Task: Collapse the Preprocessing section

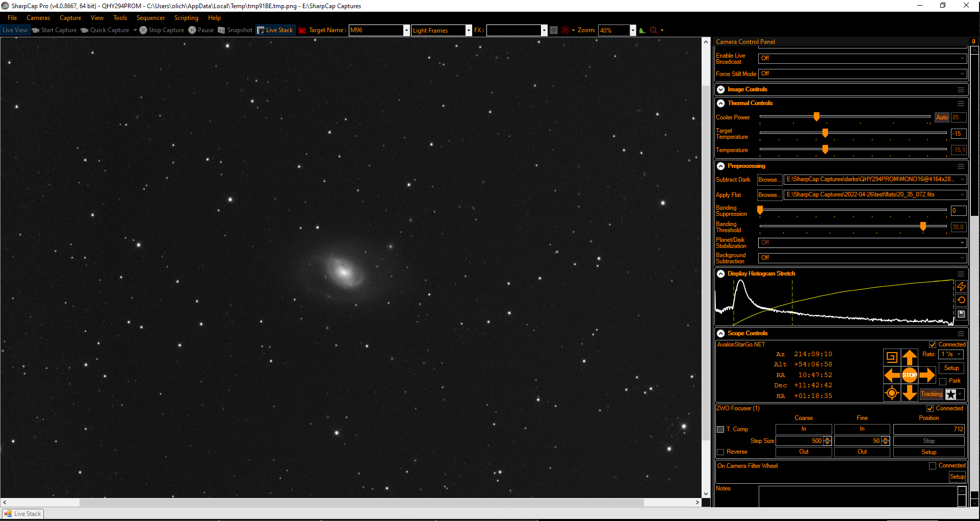Action: pos(721,166)
